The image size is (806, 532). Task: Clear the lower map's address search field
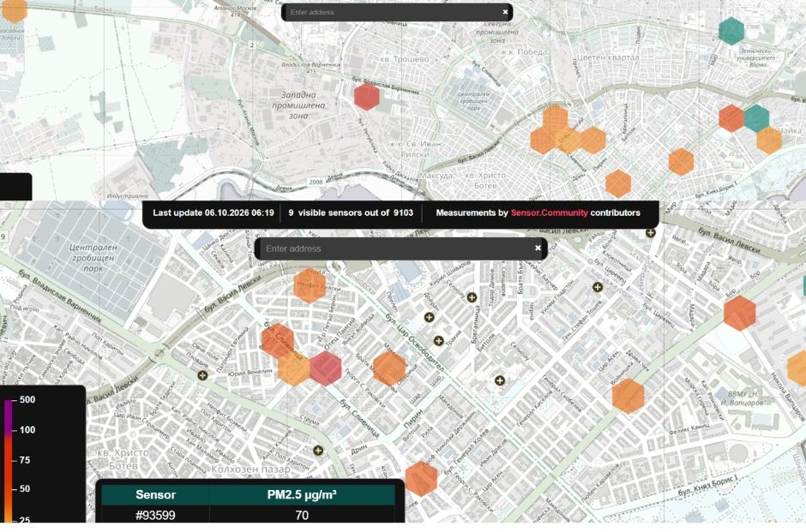pos(538,248)
